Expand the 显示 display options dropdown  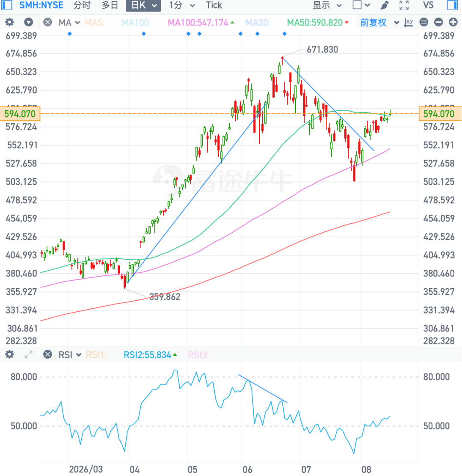[x=327, y=5]
